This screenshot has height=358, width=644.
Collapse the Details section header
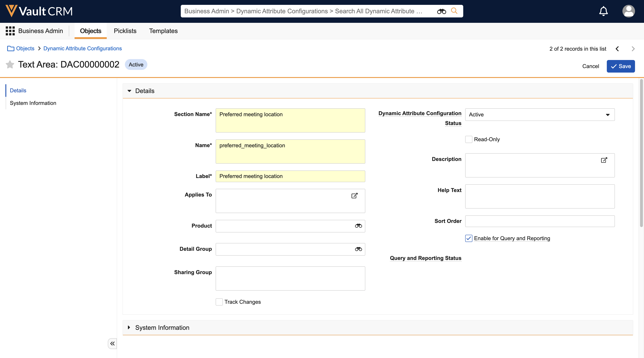[129, 91]
